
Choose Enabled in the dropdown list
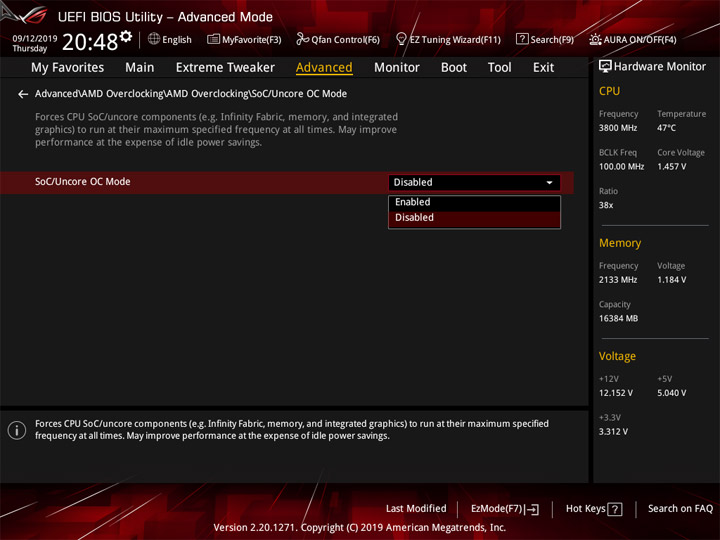(474, 202)
